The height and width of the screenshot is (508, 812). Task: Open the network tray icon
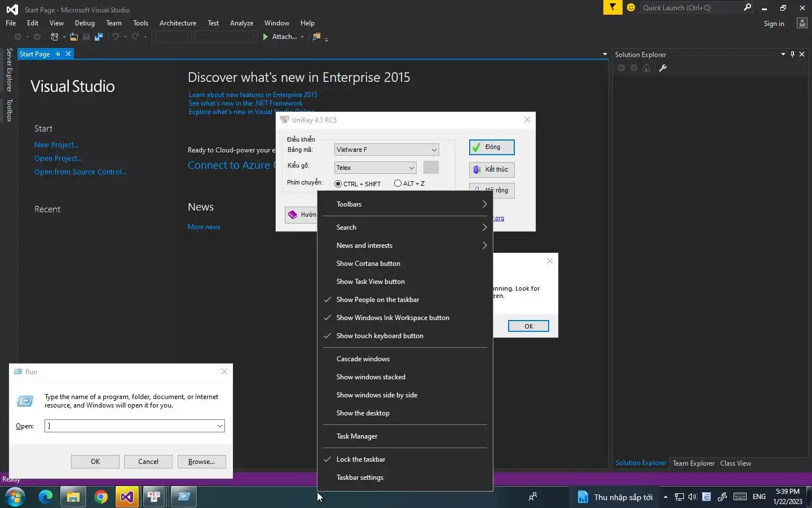[679, 497]
